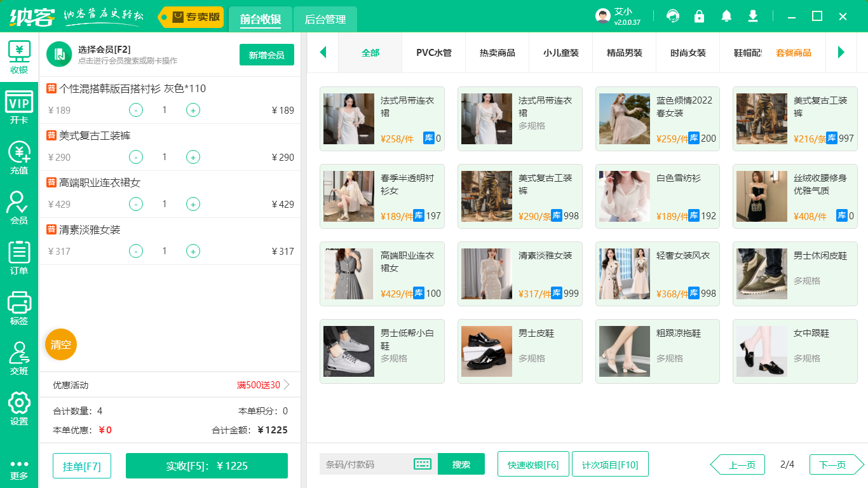Increase quantity of 美式复古工装裤 with plus stepper
This screenshot has height=488, width=868.
click(x=193, y=157)
